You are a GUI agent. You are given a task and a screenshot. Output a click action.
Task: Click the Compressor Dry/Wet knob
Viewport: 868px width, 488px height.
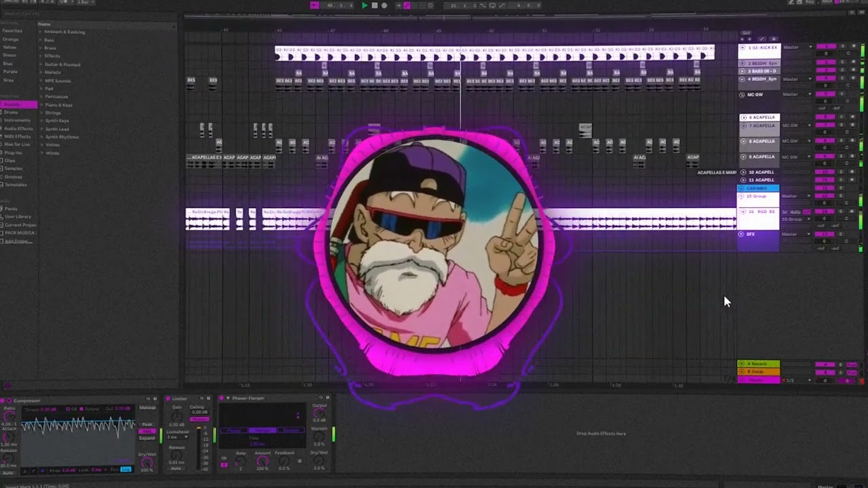tap(146, 463)
